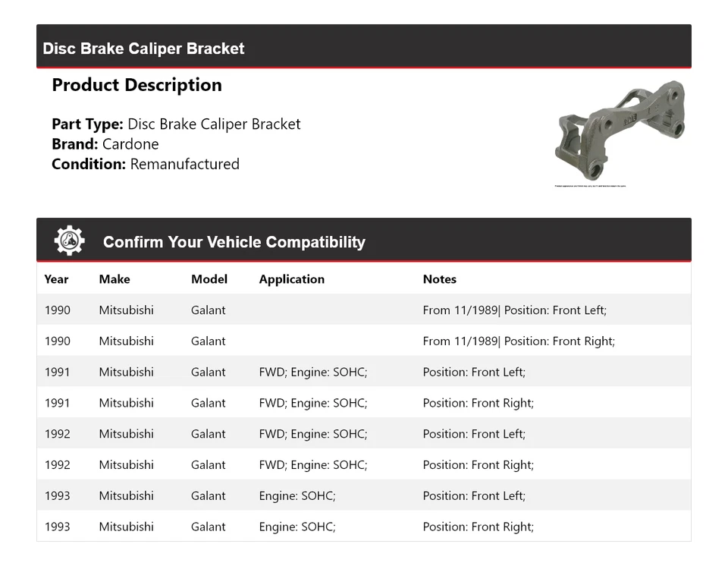Screen dimensions: 728x566
Task: Click the Confirm Your Vehicle Compatibility heading text
Action: coord(234,242)
